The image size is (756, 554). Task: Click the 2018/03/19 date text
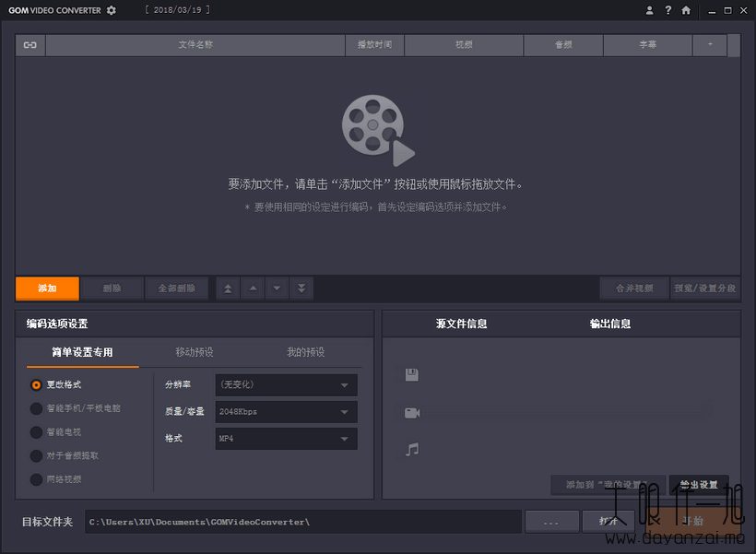[x=177, y=9]
